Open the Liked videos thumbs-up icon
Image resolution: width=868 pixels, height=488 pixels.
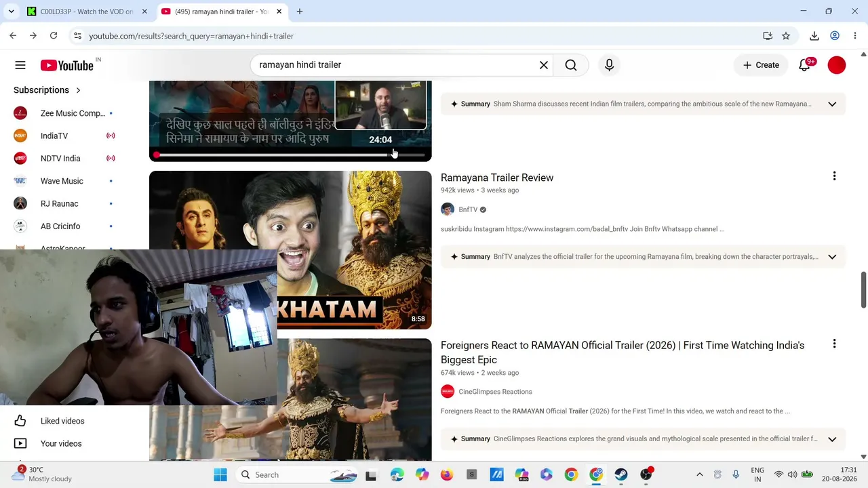[x=20, y=421]
